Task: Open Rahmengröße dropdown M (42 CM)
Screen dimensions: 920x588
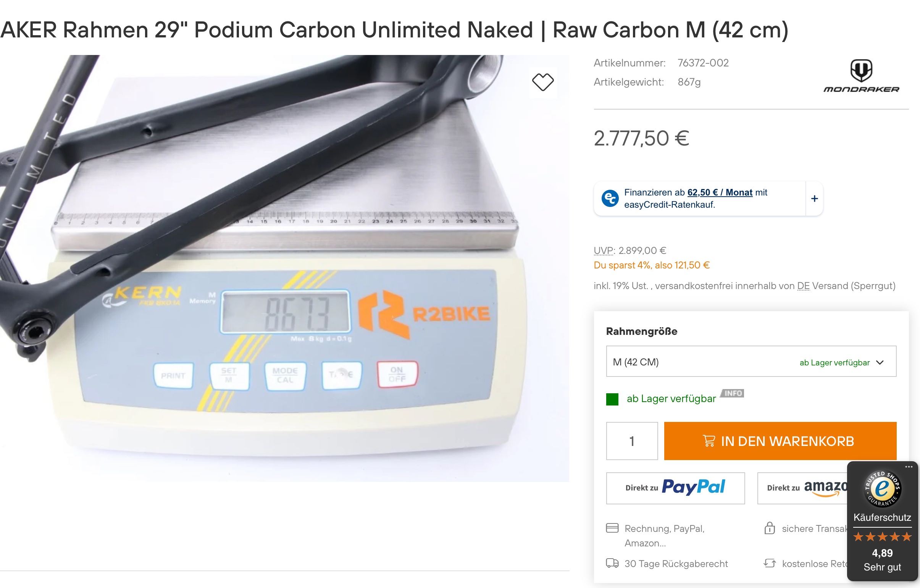Action: [751, 362]
